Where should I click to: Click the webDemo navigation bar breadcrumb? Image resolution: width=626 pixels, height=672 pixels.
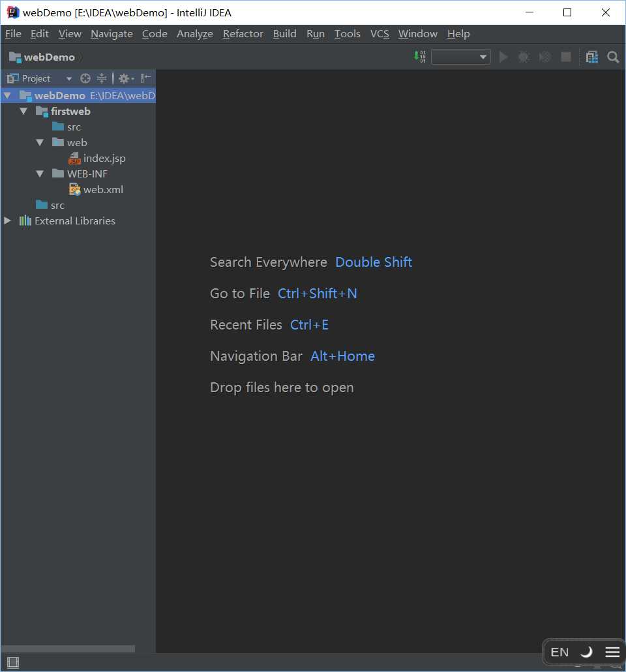42,57
